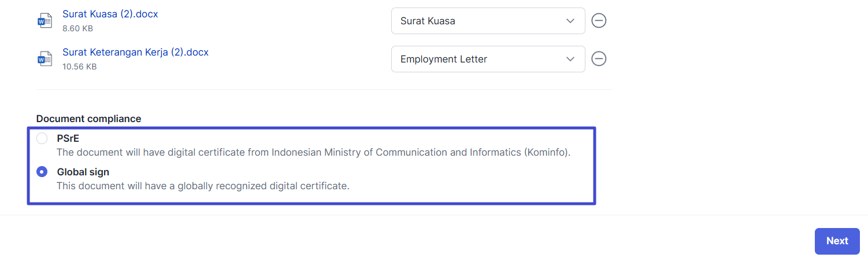Remove the Employment Letter document with minus icon
Screen dimensions: 868x261
tap(599, 59)
